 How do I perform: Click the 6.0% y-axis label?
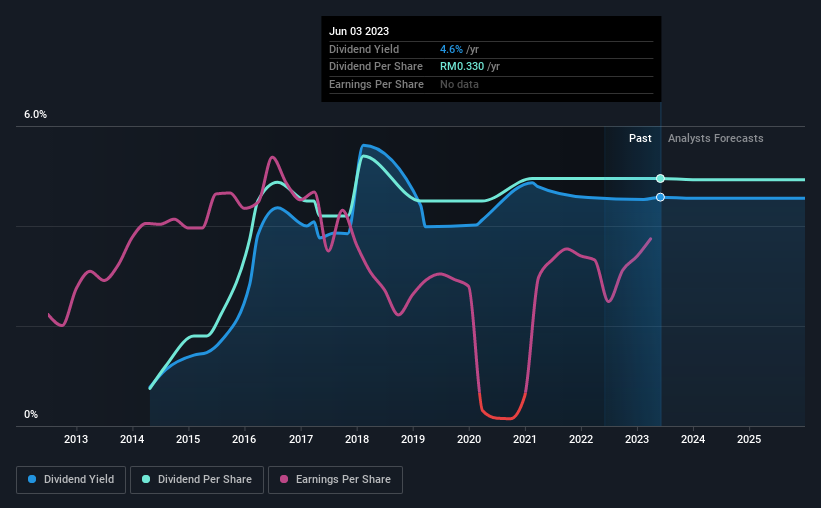(35, 114)
